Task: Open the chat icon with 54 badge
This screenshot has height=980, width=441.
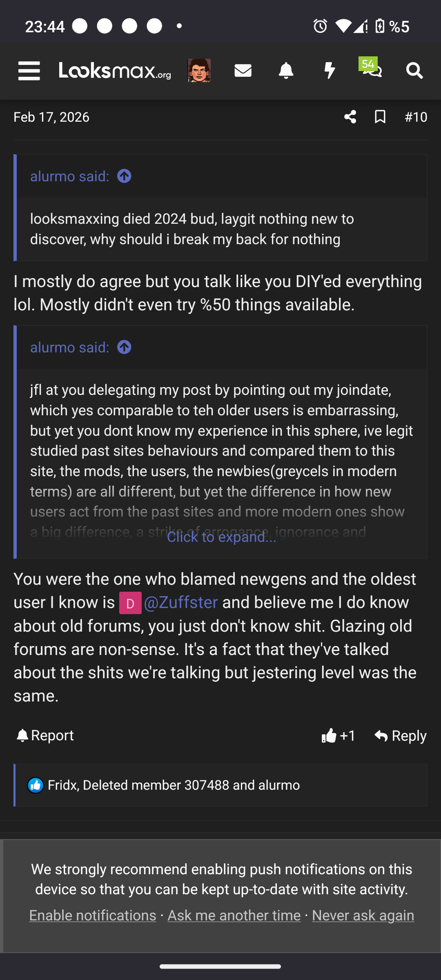Action: point(372,69)
